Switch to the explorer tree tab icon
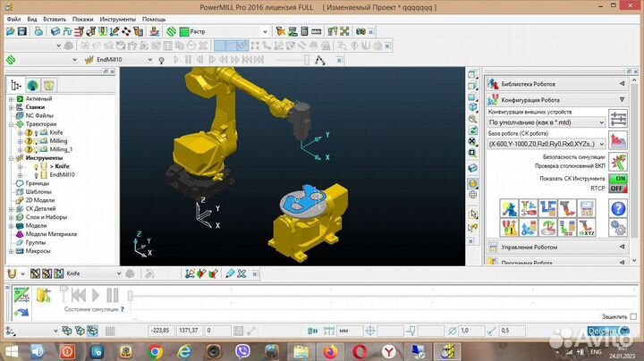 point(16,85)
